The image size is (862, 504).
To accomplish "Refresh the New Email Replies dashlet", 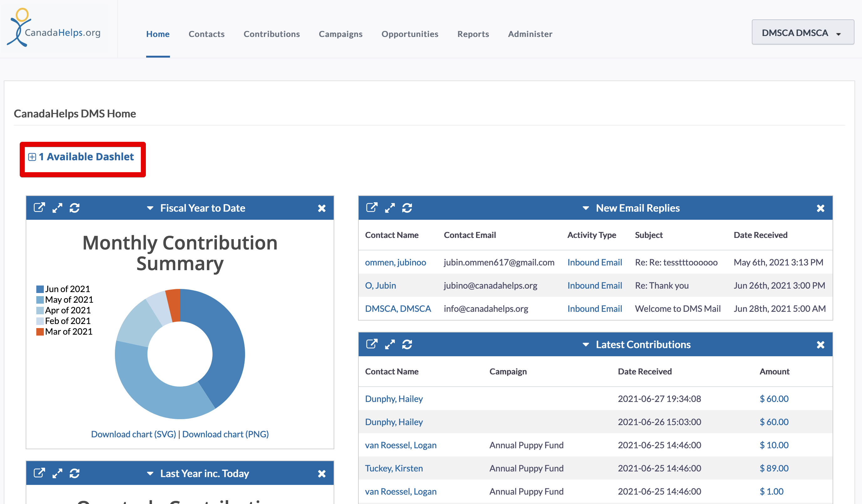I will (407, 208).
